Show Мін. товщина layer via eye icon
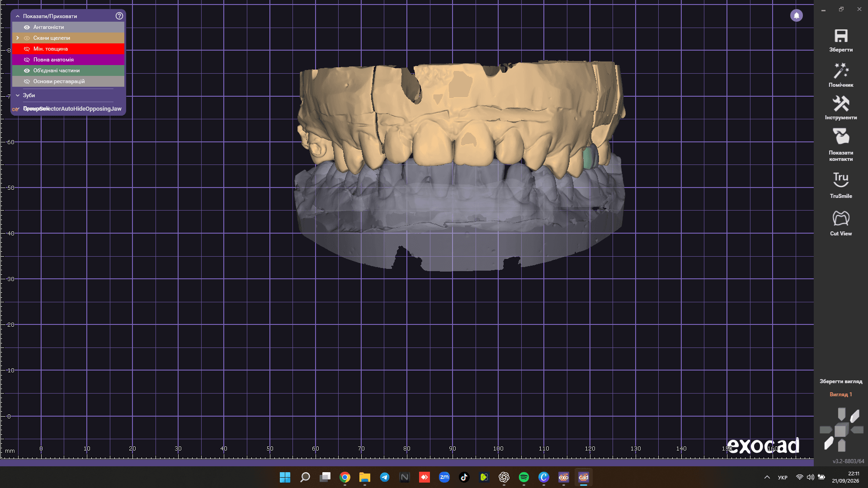 tap(27, 49)
